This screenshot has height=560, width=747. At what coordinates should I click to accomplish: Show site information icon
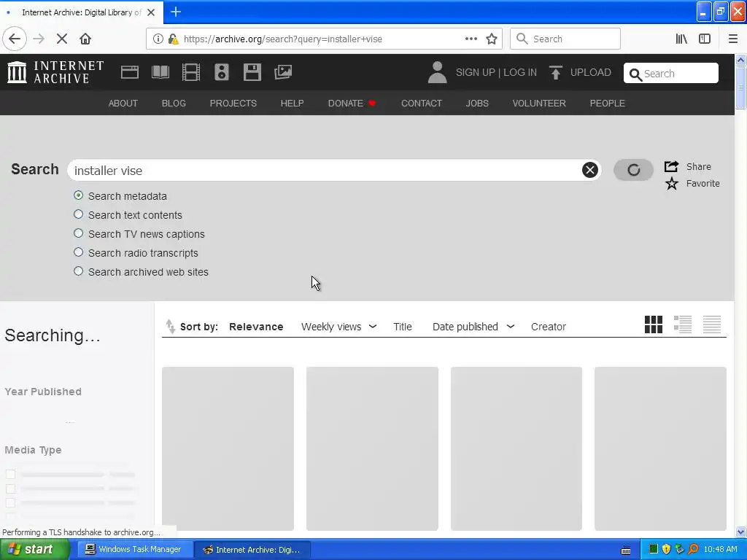(x=158, y=39)
